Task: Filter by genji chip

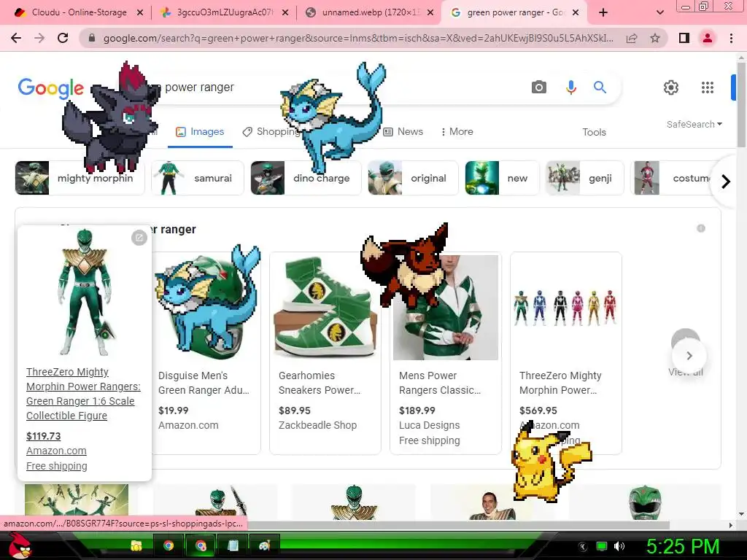Action: (584, 178)
